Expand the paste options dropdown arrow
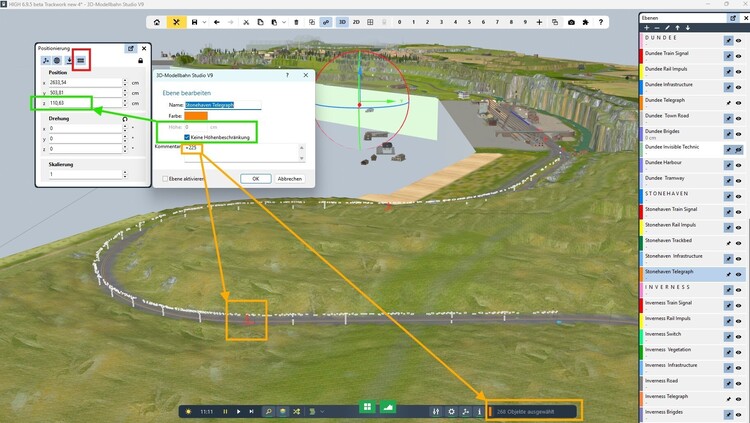750x423 pixels. pos(283,21)
